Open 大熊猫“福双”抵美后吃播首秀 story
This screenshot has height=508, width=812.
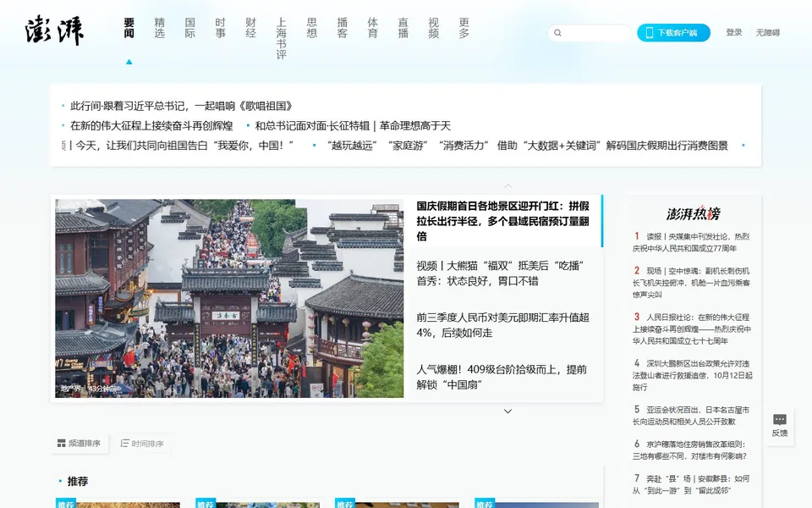(x=500, y=273)
